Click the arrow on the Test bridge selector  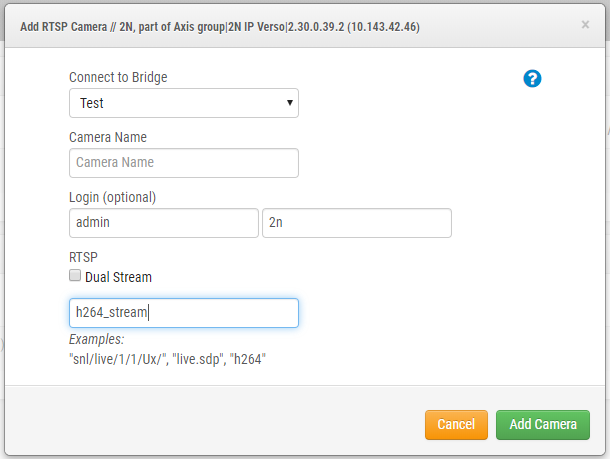[289, 103]
